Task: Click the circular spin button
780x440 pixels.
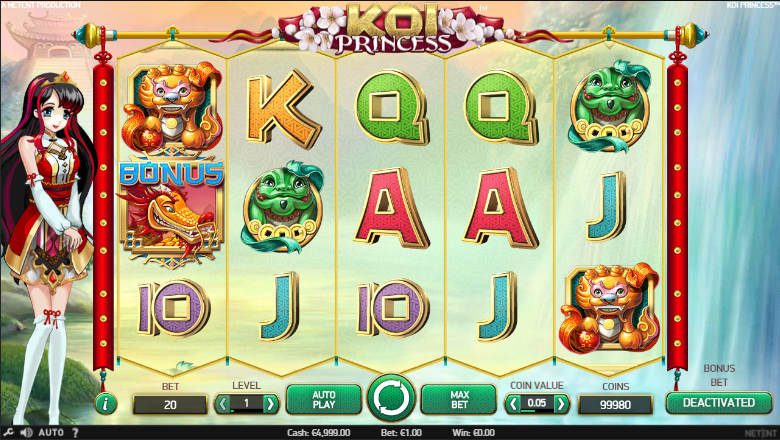Action: click(x=391, y=398)
